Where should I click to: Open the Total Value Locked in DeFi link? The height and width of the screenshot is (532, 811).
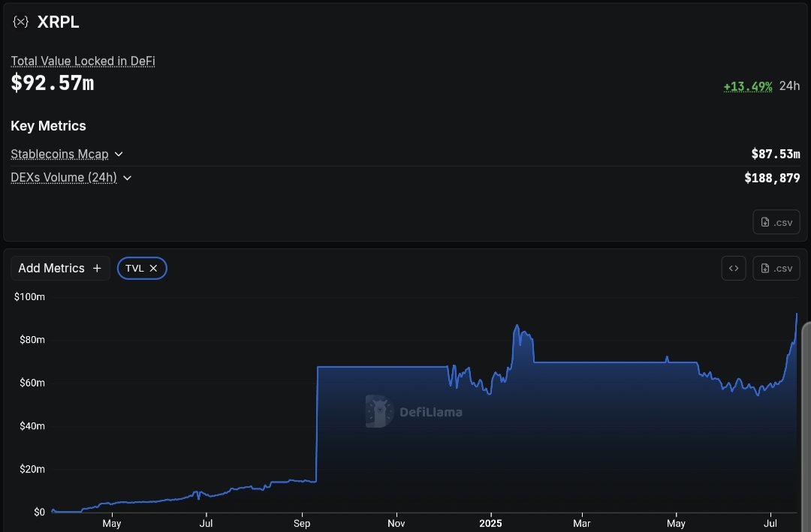(x=82, y=61)
